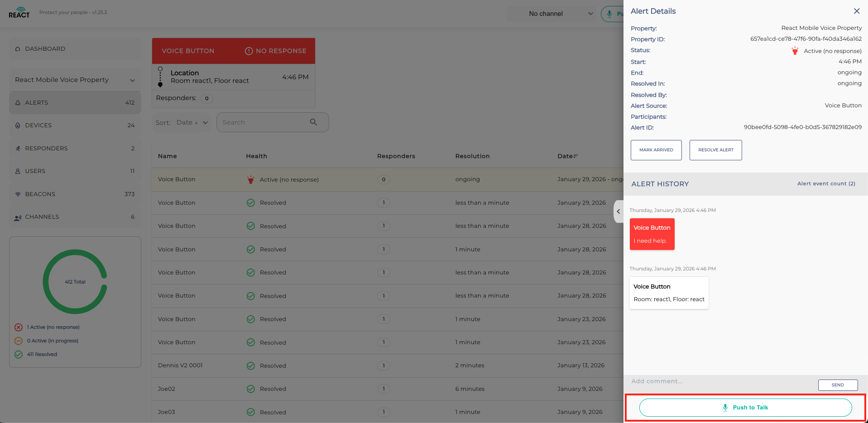Viewport: 868px width, 423px height.
Task: Click the Responders count badge on alert card
Action: pos(207,98)
